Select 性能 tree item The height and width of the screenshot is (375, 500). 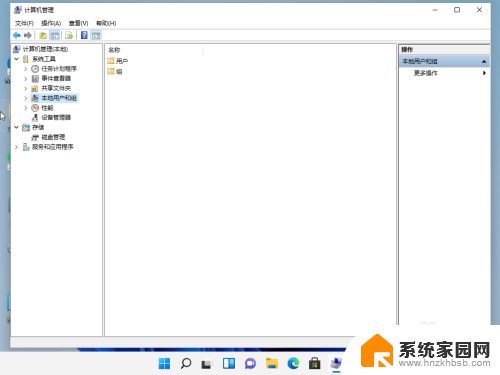(x=47, y=108)
